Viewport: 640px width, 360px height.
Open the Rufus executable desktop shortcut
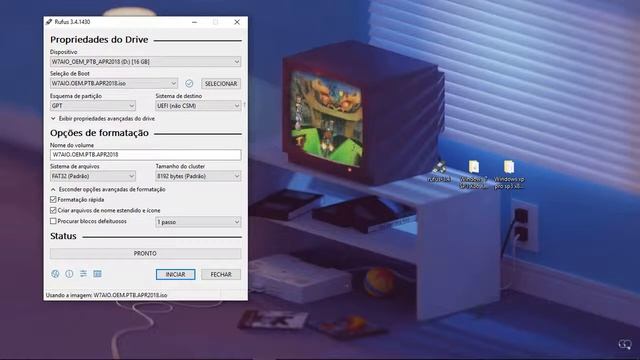tap(440, 171)
